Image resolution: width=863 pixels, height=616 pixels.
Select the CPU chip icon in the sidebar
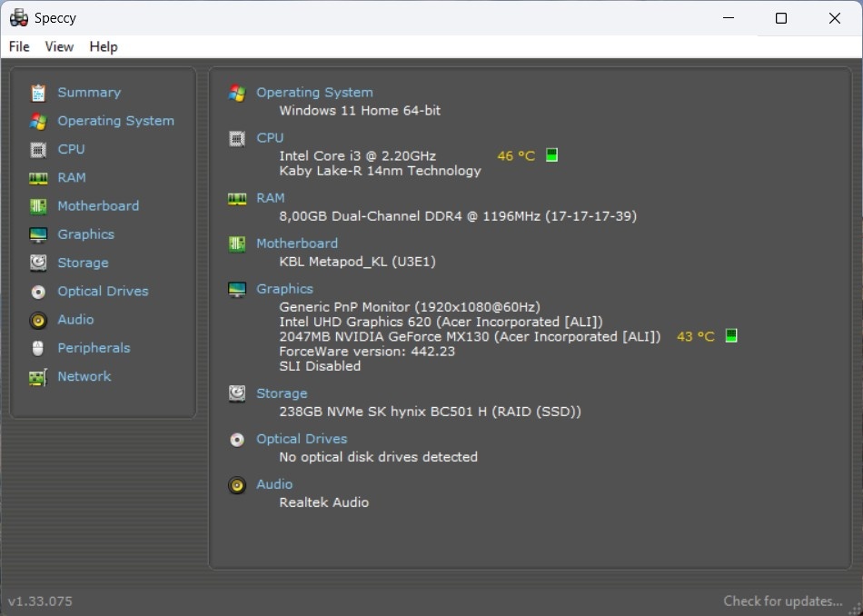click(x=37, y=149)
